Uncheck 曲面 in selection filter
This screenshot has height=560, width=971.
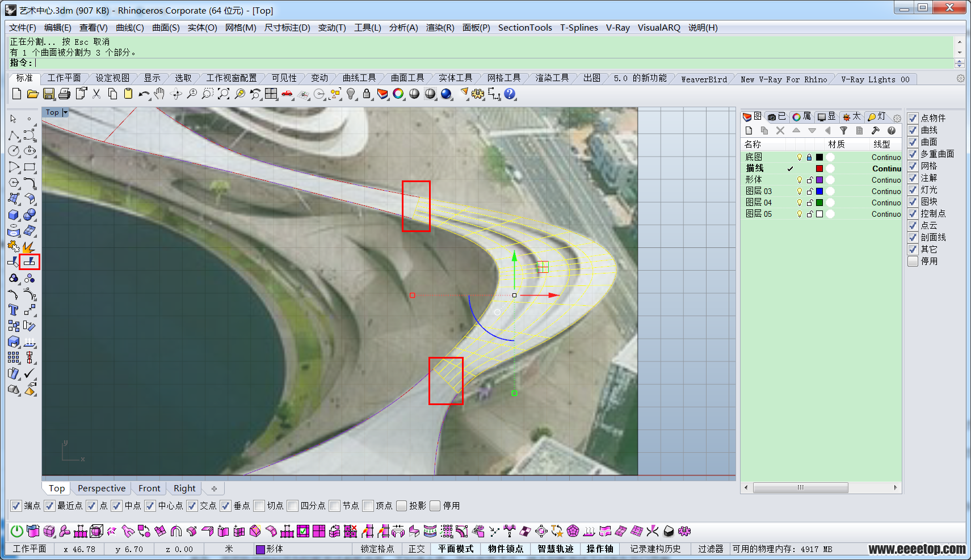pyautogui.click(x=913, y=142)
